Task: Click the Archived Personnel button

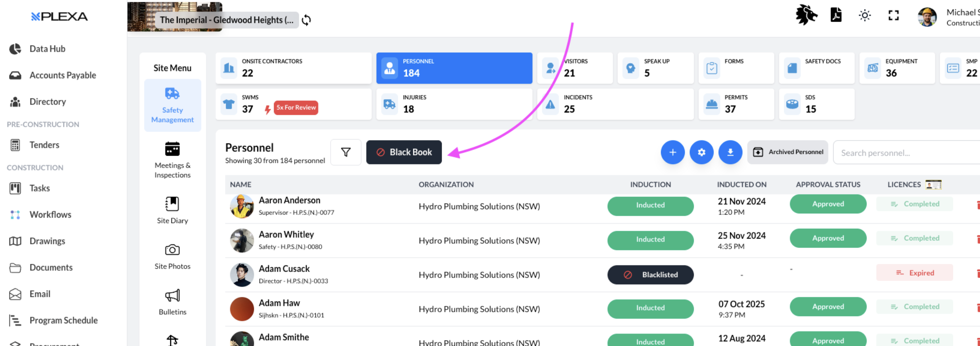Action: [x=787, y=152]
